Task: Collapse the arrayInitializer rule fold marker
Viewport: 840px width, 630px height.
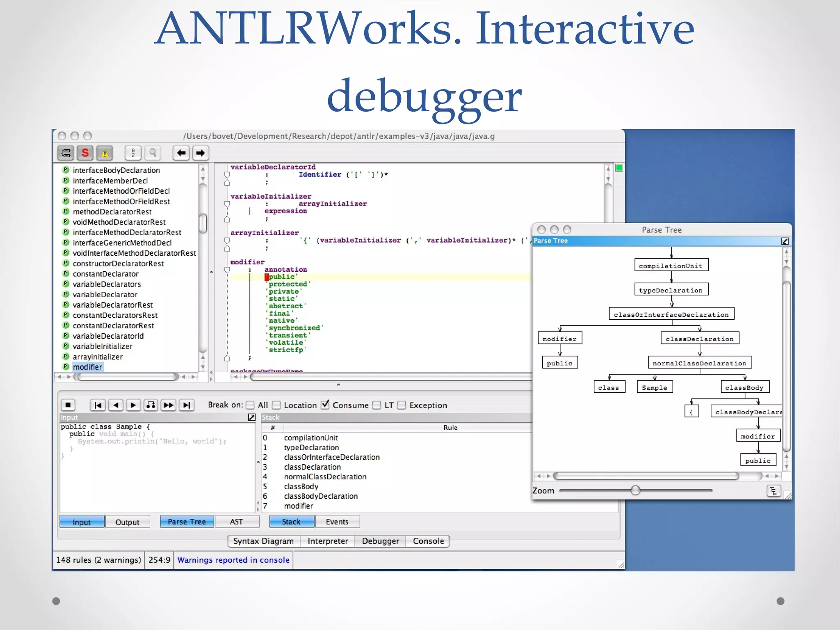Action: (x=227, y=241)
